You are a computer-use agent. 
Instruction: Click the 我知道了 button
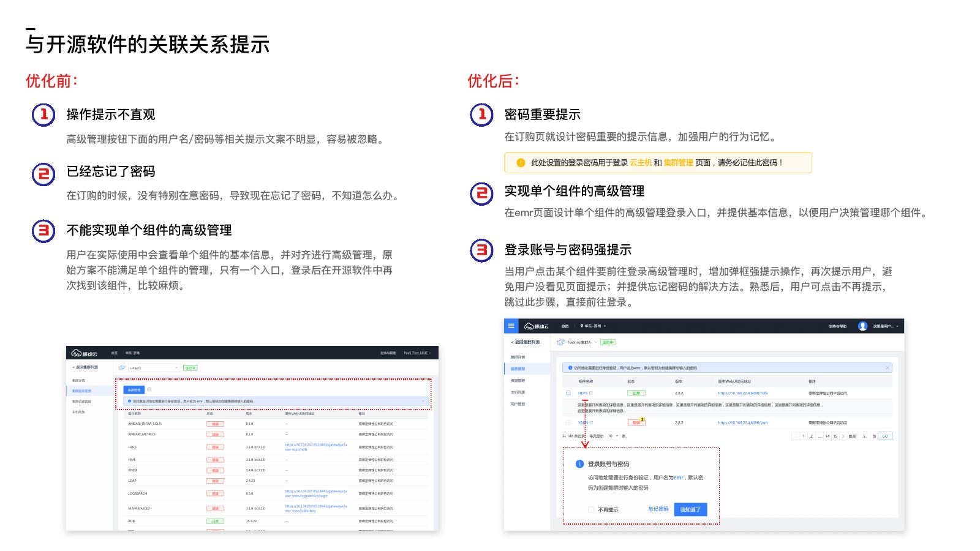point(690,509)
